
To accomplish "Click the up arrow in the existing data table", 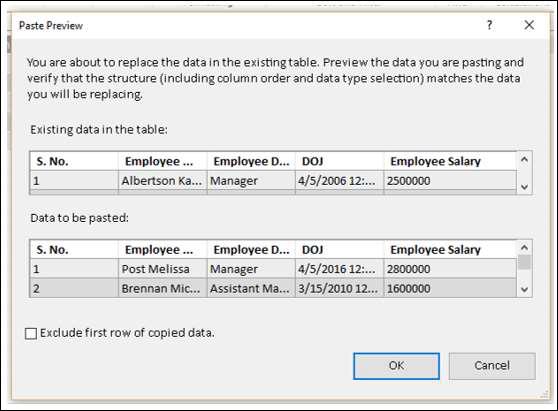I will (x=524, y=160).
